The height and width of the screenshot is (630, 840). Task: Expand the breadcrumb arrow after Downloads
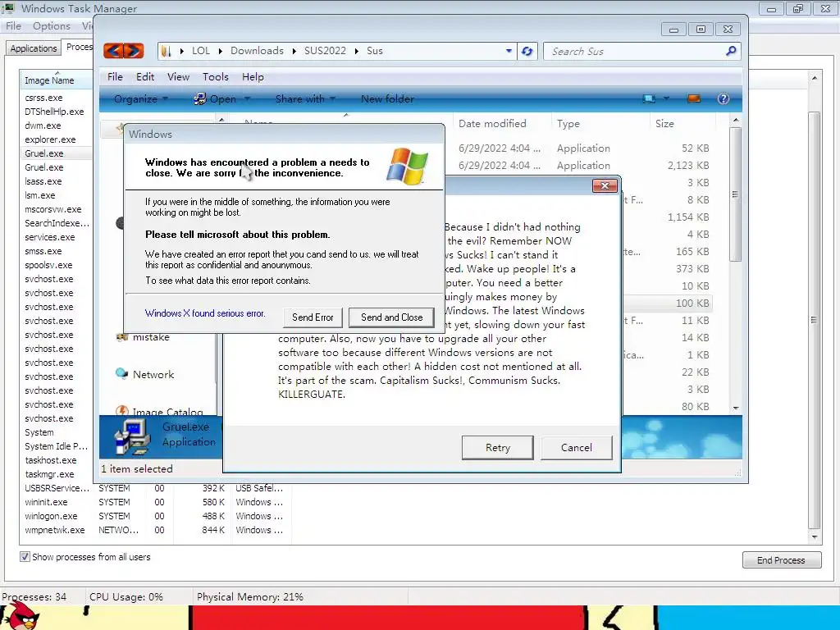pos(294,51)
